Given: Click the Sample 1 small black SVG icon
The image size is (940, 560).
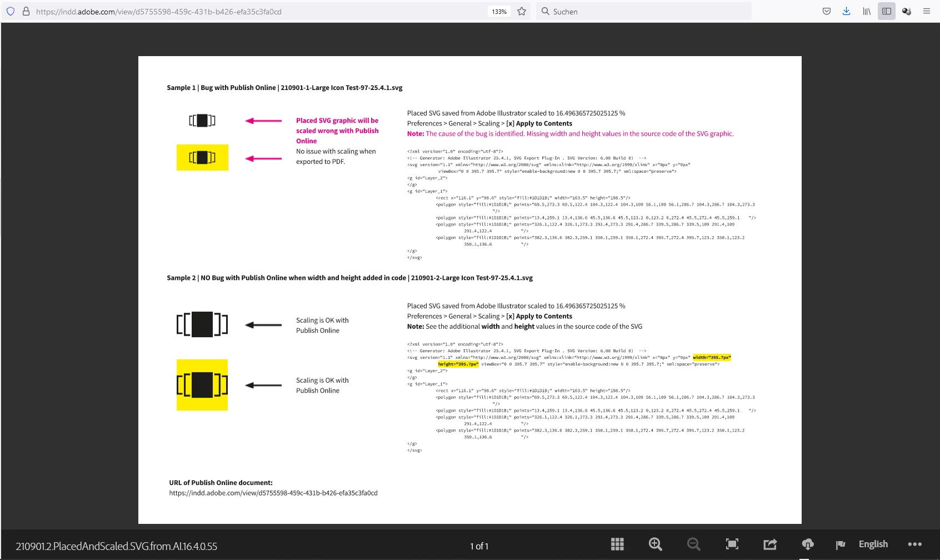Looking at the screenshot, I should pyautogui.click(x=202, y=121).
